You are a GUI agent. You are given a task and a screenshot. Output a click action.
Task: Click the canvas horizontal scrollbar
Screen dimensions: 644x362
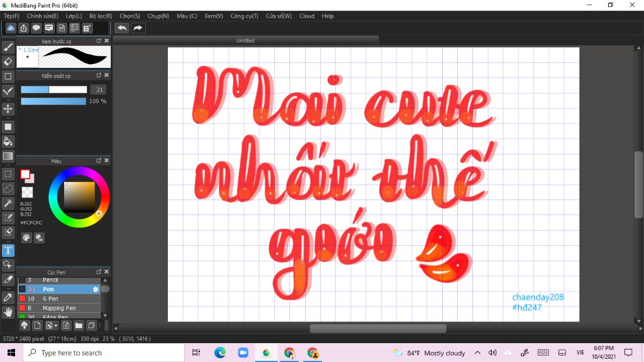378,328
